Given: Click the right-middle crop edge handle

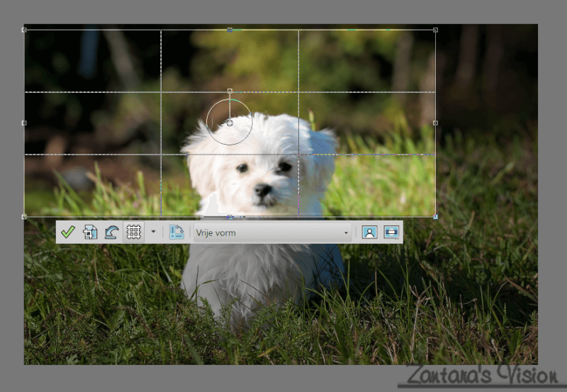Looking at the screenshot, I should (435, 123).
